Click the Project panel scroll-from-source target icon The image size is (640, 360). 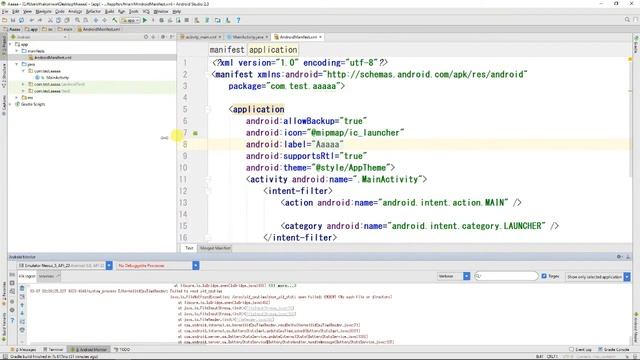click(x=146, y=37)
